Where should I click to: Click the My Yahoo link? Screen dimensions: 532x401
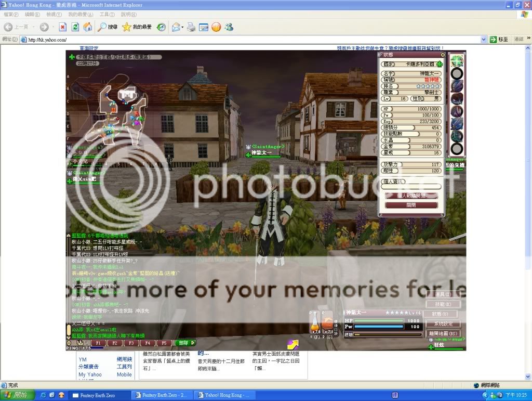coord(90,374)
